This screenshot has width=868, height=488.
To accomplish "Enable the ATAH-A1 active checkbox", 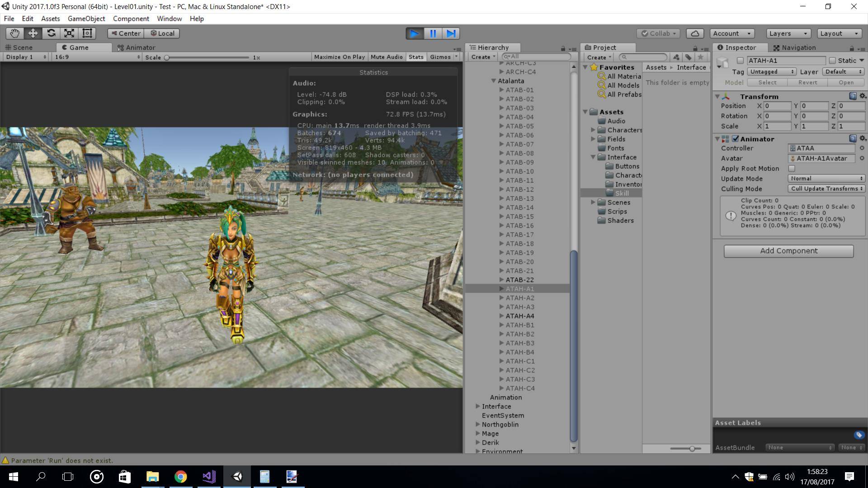I will (x=740, y=61).
